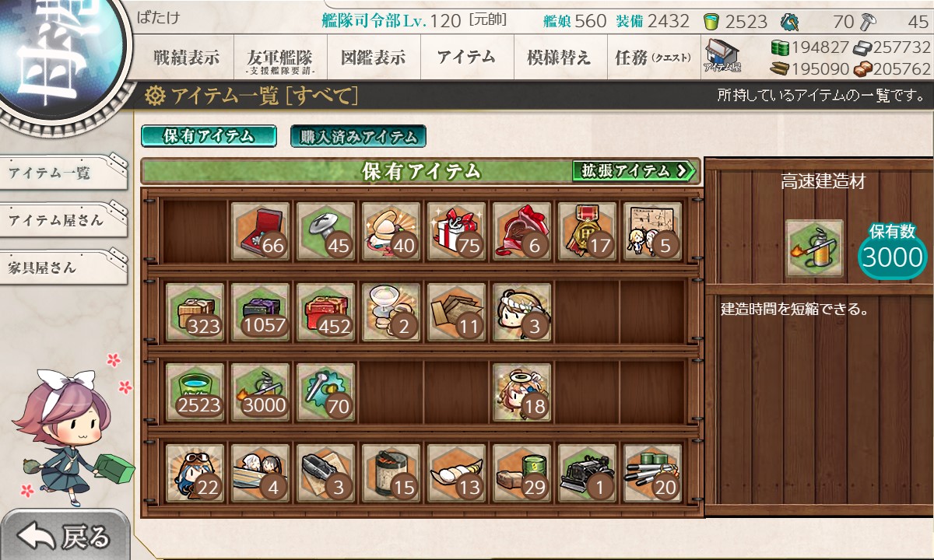934x560 pixels.
Task: Select the present box item with count 75
Action: [x=457, y=231]
